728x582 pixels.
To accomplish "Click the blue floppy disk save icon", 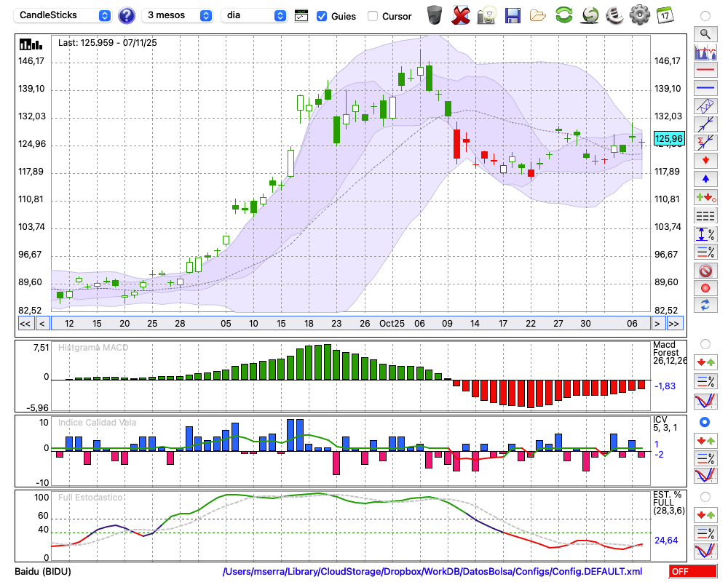I will tap(513, 15).
